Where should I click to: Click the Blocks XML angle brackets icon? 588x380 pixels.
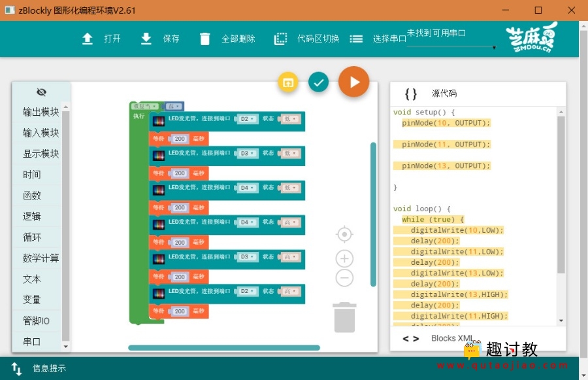[x=411, y=339]
